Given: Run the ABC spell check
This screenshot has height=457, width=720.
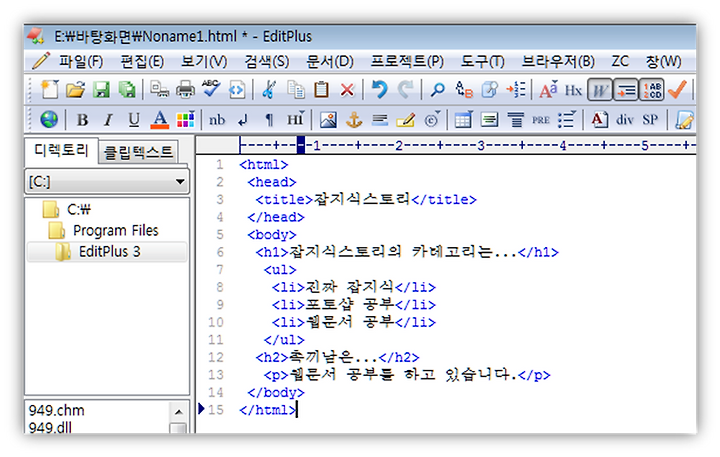Looking at the screenshot, I should click(211, 89).
